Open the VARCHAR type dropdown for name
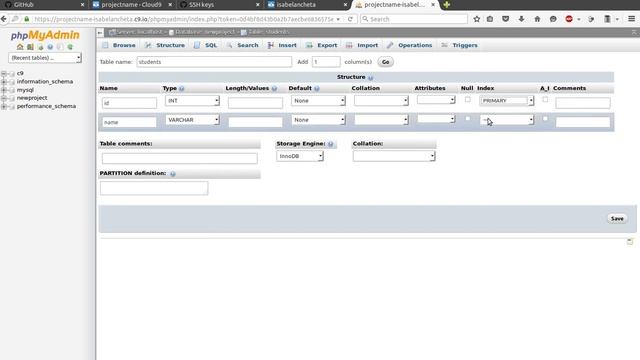The height and width of the screenshot is (360, 640). [x=192, y=120]
